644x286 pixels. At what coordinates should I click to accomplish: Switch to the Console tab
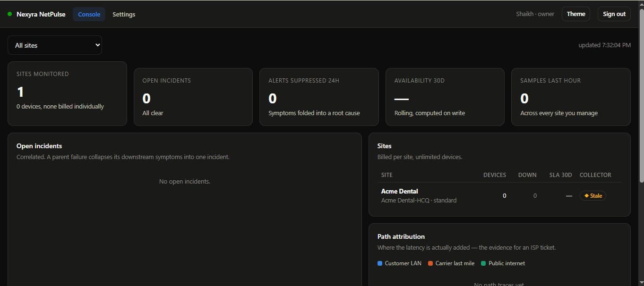click(89, 14)
